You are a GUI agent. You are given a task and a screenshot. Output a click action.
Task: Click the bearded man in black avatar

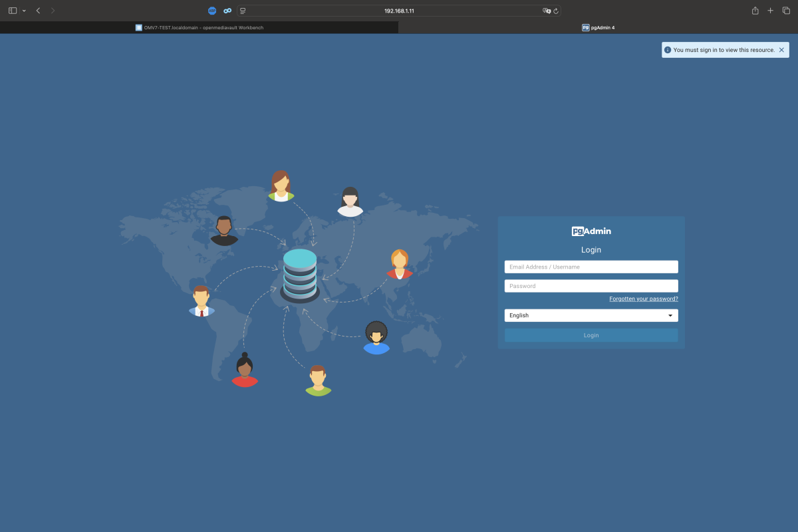(x=224, y=231)
